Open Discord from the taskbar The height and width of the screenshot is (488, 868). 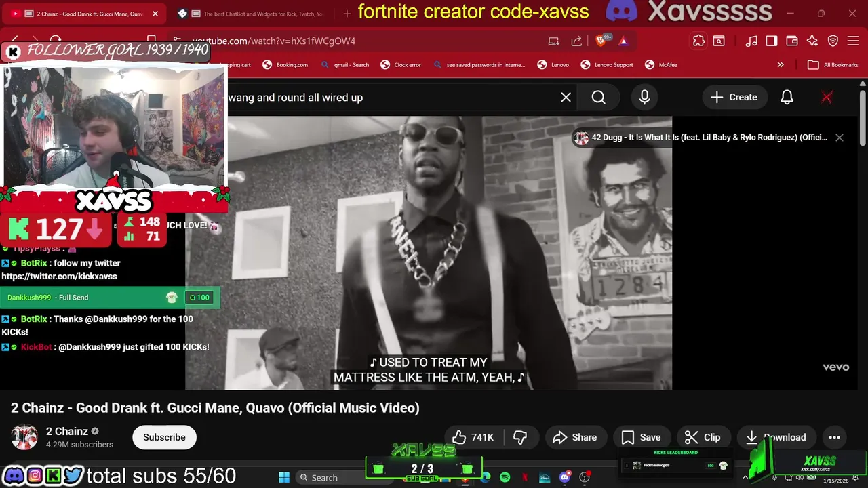tap(564, 477)
